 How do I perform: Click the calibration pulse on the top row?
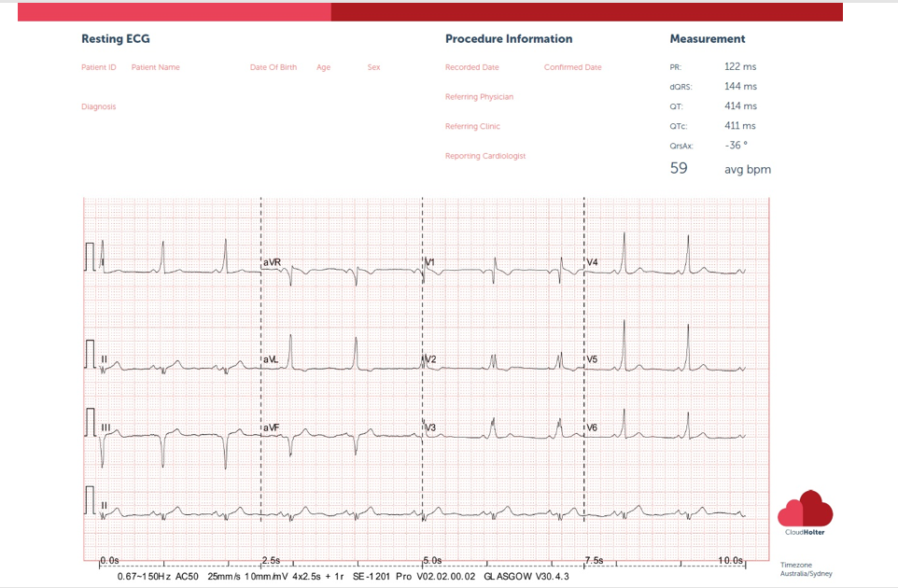[91, 257]
